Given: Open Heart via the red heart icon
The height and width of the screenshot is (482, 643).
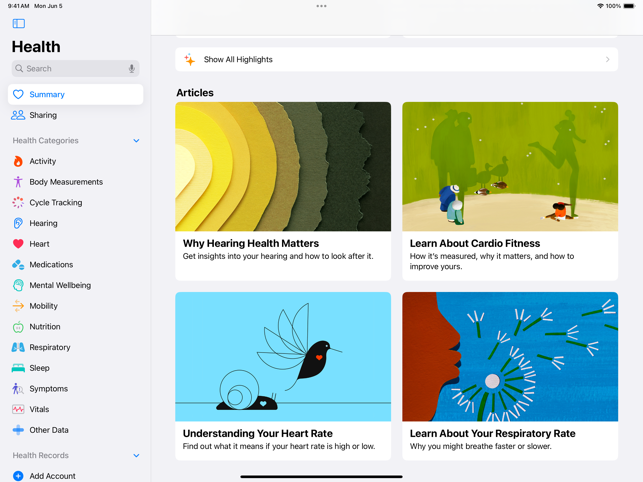Looking at the screenshot, I should tap(18, 244).
